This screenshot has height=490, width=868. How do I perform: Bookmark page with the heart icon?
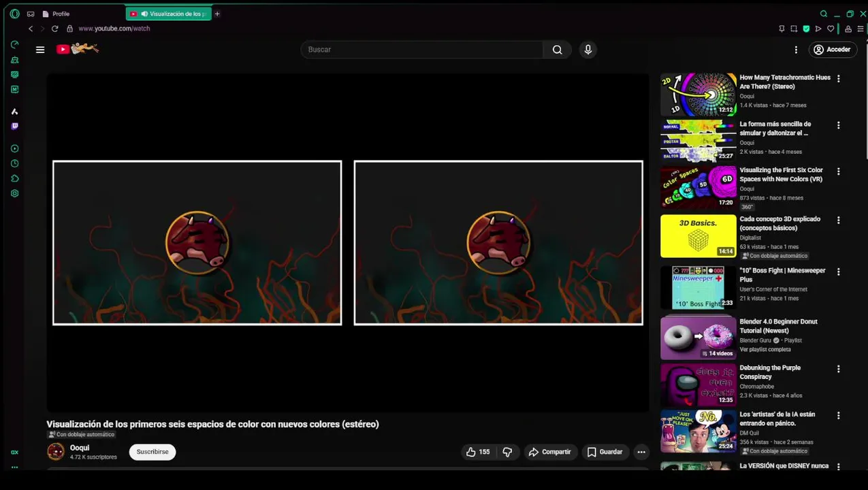point(831,29)
